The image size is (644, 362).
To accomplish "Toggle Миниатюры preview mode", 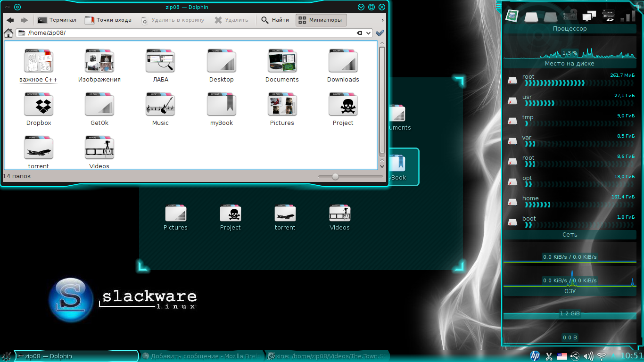I will coord(322,20).
